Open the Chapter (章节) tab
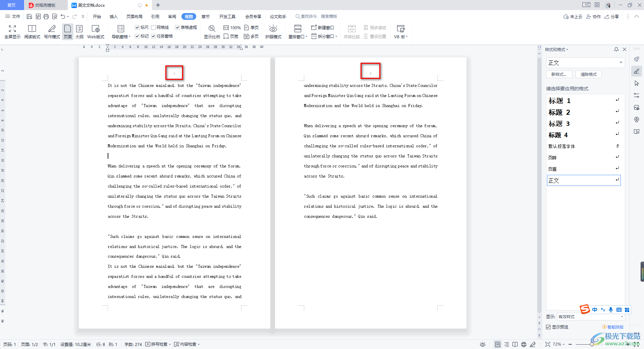This screenshot has width=644, height=349. click(206, 16)
